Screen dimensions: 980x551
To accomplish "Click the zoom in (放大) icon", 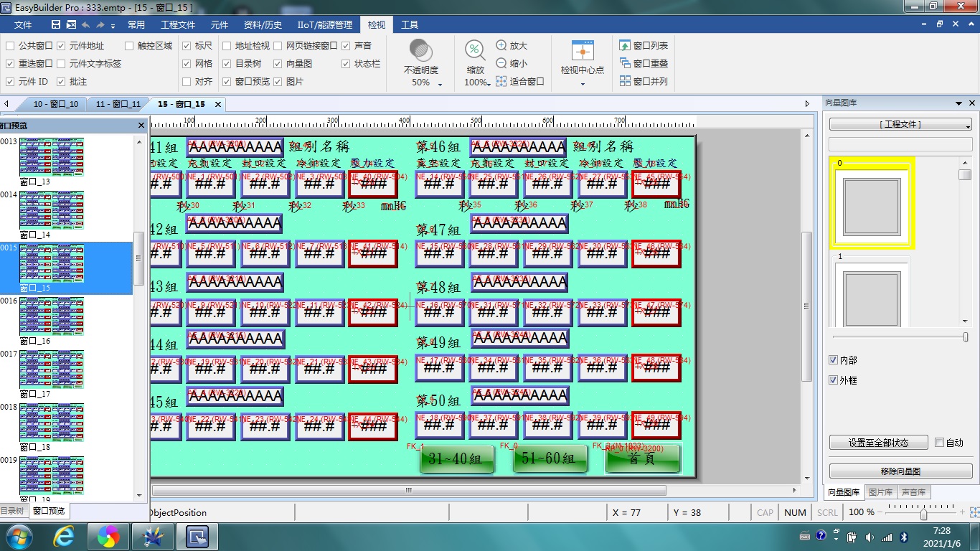I will pyautogui.click(x=501, y=45).
